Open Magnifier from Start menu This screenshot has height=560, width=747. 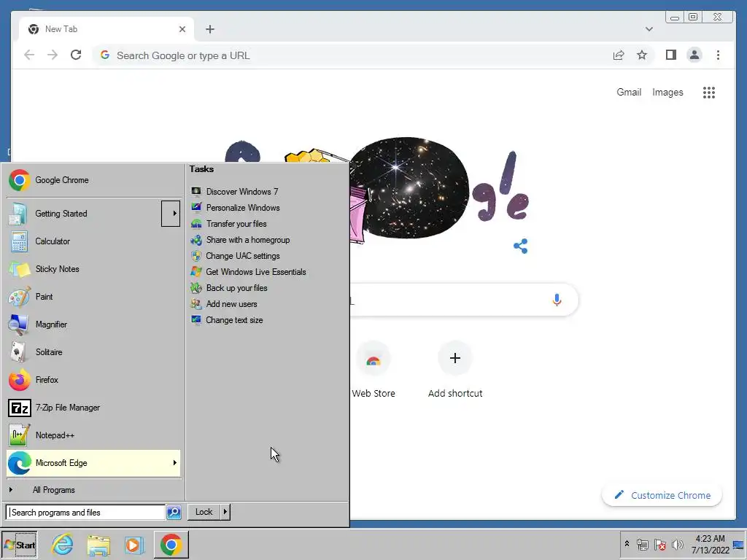(93, 324)
